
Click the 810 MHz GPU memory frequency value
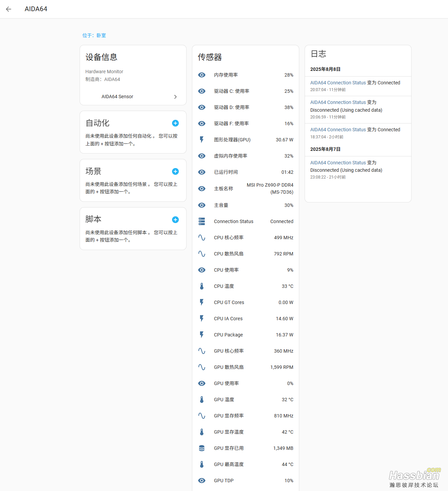point(284,416)
